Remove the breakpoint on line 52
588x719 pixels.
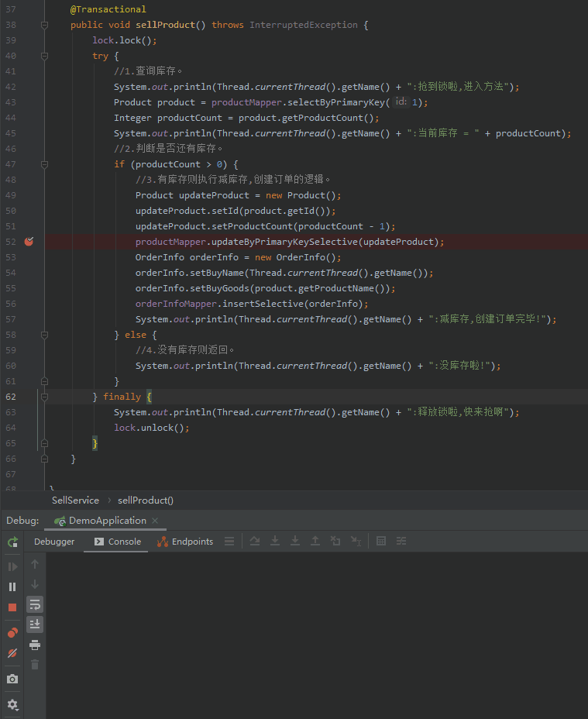pyautogui.click(x=29, y=241)
